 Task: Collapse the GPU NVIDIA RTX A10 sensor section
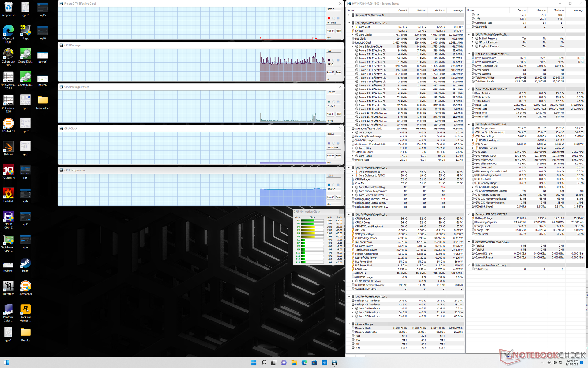tap(469, 125)
